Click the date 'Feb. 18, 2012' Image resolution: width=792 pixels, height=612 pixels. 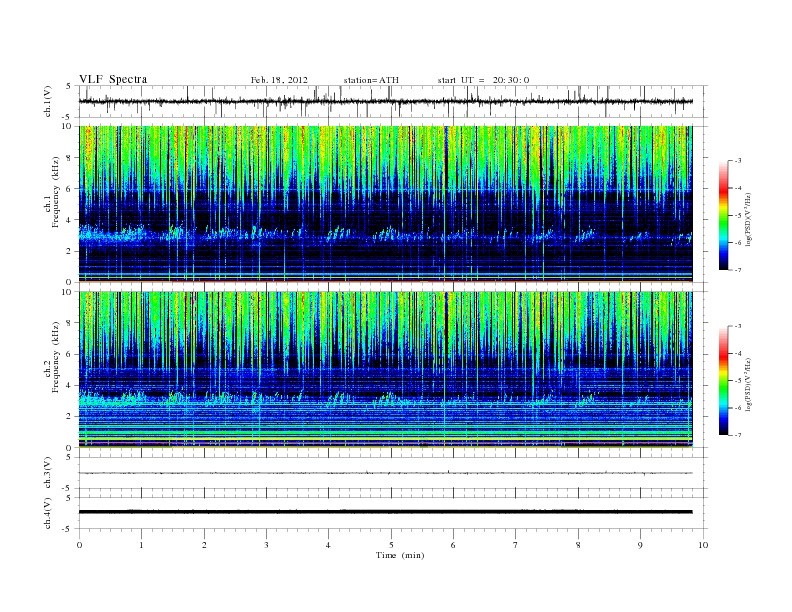click(279, 80)
